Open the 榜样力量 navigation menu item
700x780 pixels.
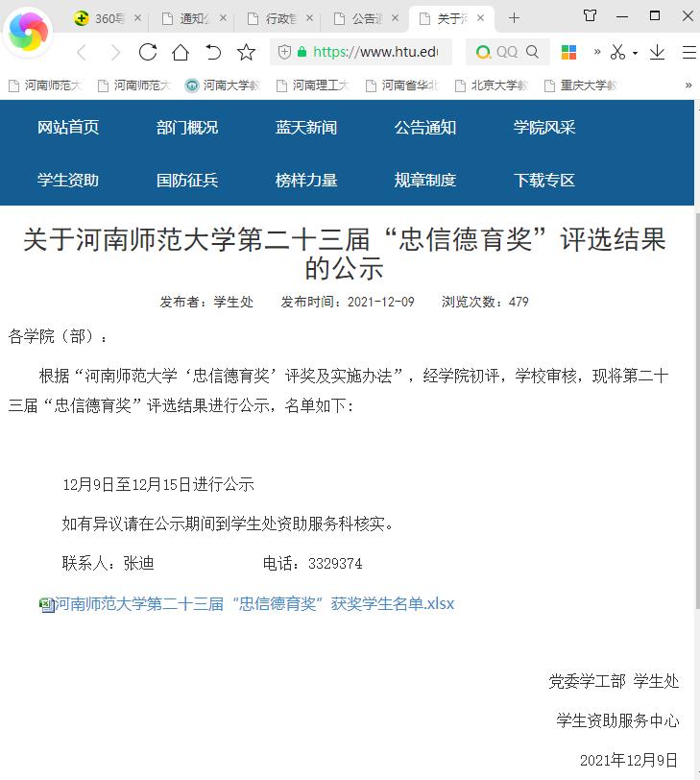(x=306, y=180)
